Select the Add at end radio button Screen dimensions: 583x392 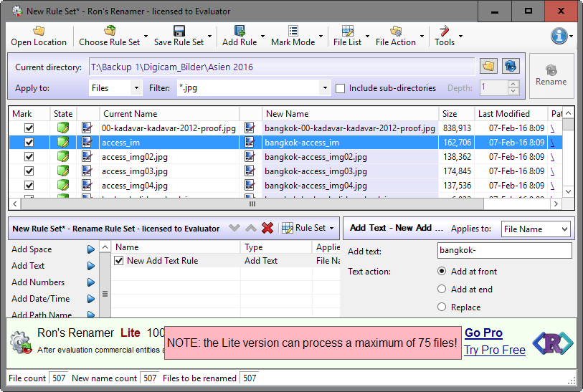click(x=442, y=290)
